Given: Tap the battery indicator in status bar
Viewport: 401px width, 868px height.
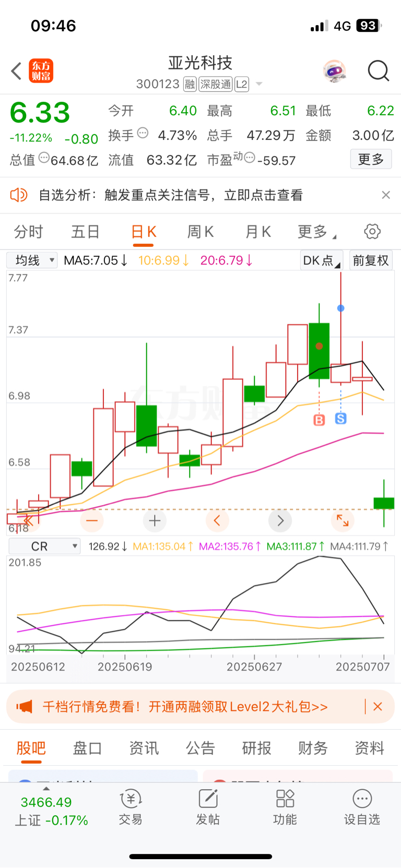Looking at the screenshot, I should coord(369,26).
